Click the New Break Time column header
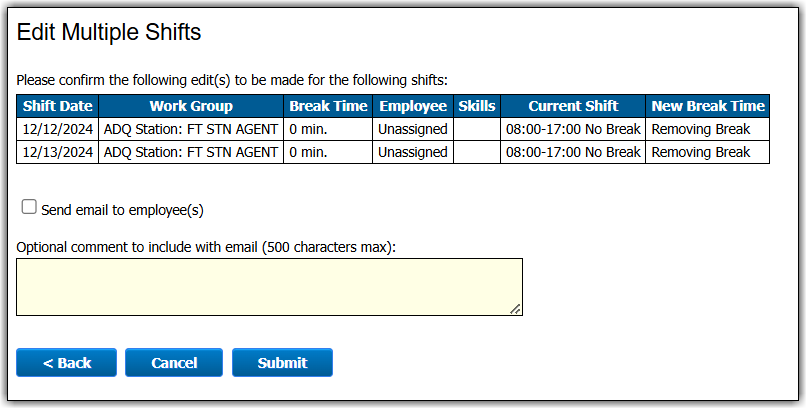The width and height of the screenshot is (807, 409). [707, 106]
